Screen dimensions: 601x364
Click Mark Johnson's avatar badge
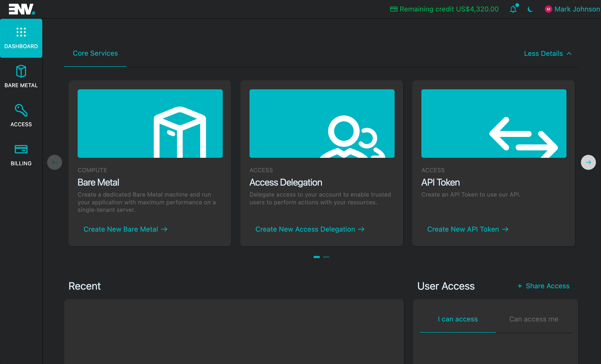(548, 9)
